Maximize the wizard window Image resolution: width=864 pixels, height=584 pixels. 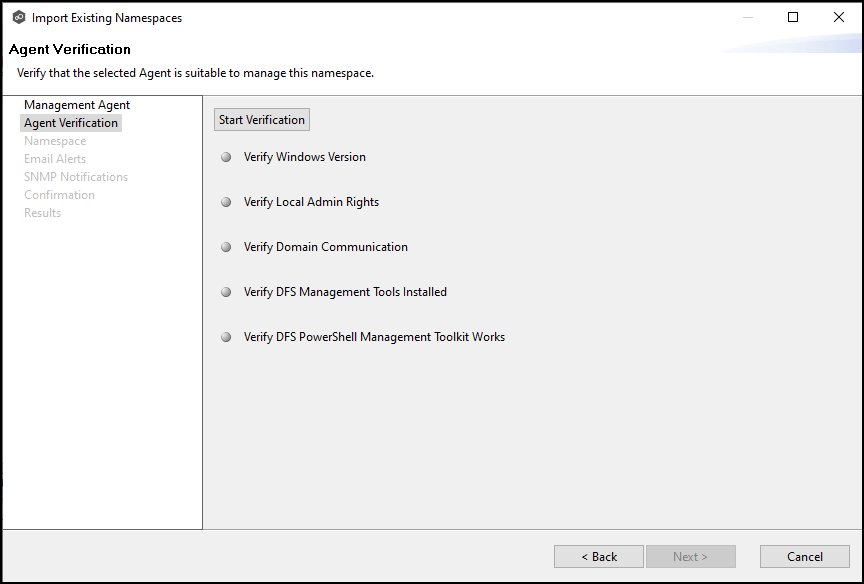pyautogui.click(x=793, y=17)
